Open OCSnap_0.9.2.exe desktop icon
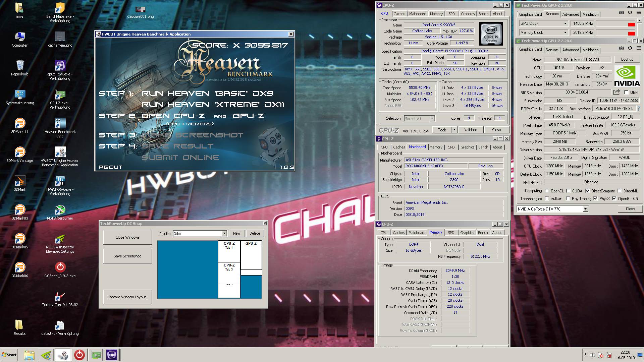This screenshot has height=362, width=644. coord(60,270)
